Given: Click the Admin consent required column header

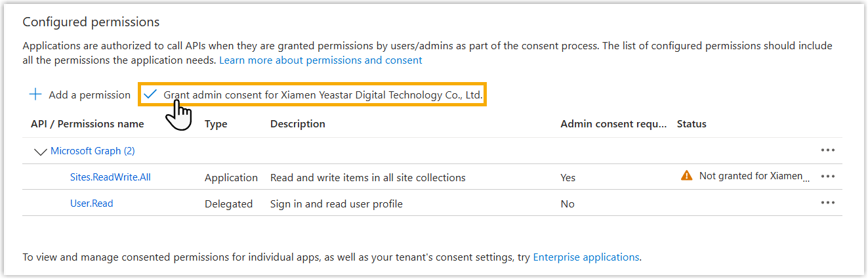Looking at the screenshot, I should coord(613,124).
